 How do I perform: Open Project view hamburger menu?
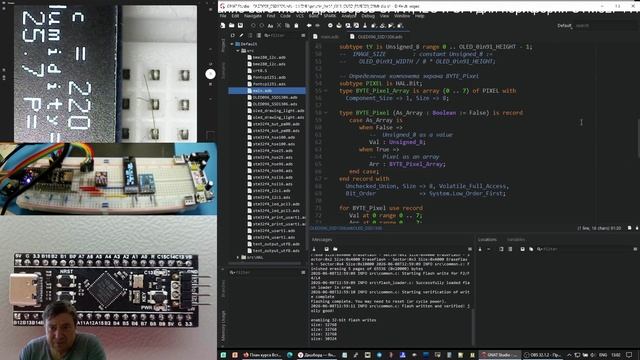tap(303, 36)
